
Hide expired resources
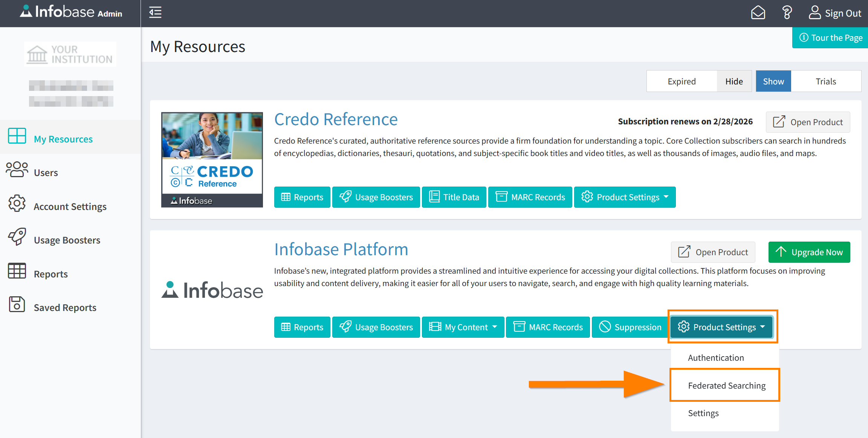[x=734, y=81]
